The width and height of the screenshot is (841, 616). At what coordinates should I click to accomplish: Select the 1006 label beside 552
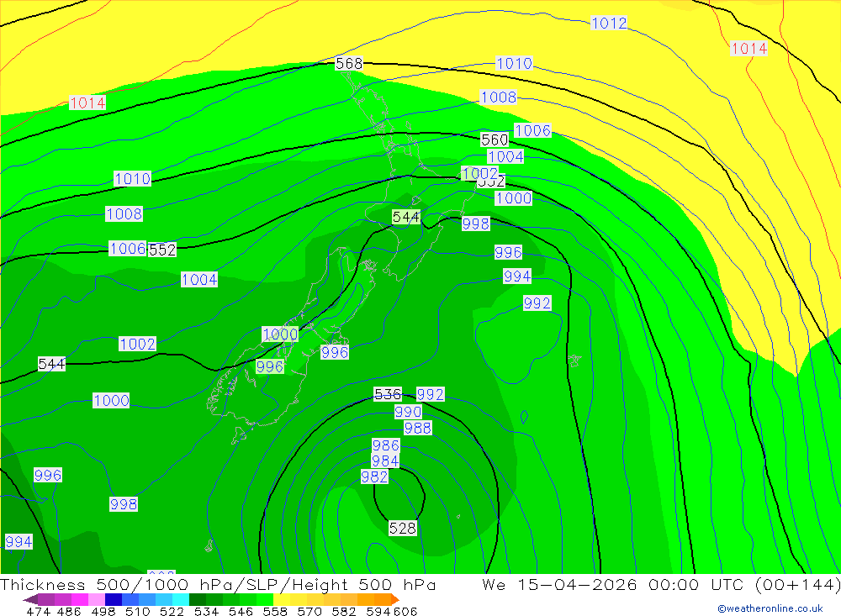(128, 248)
